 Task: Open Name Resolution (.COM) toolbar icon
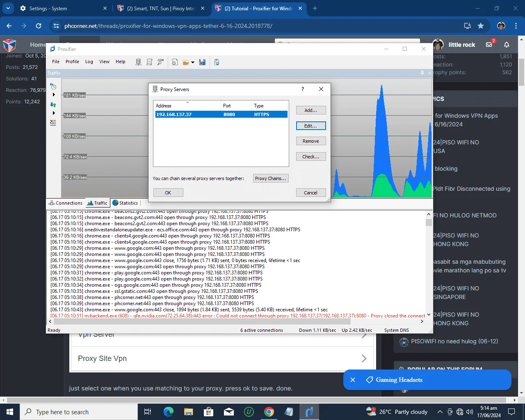coord(160,62)
